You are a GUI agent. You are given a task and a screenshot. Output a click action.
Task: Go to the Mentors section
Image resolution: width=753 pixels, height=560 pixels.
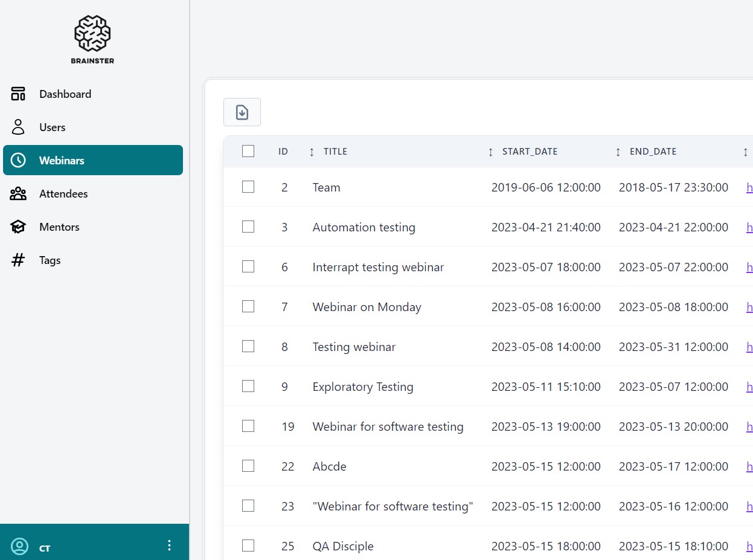click(59, 227)
